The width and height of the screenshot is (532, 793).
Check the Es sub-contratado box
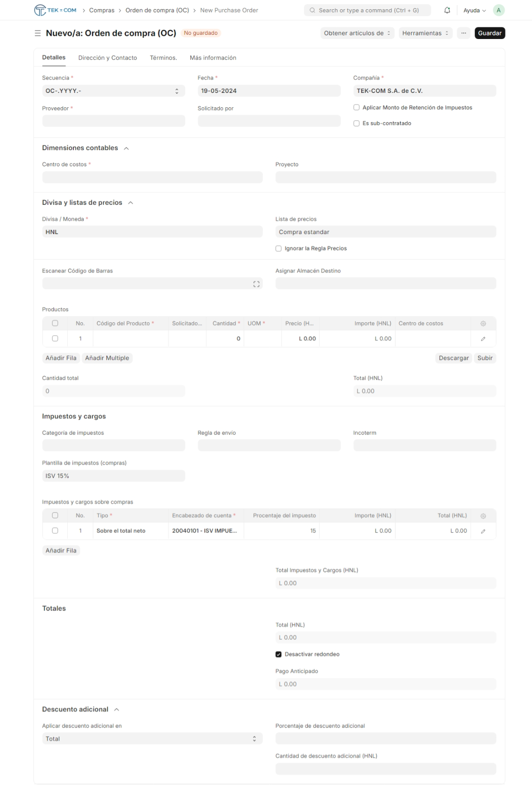357,123
